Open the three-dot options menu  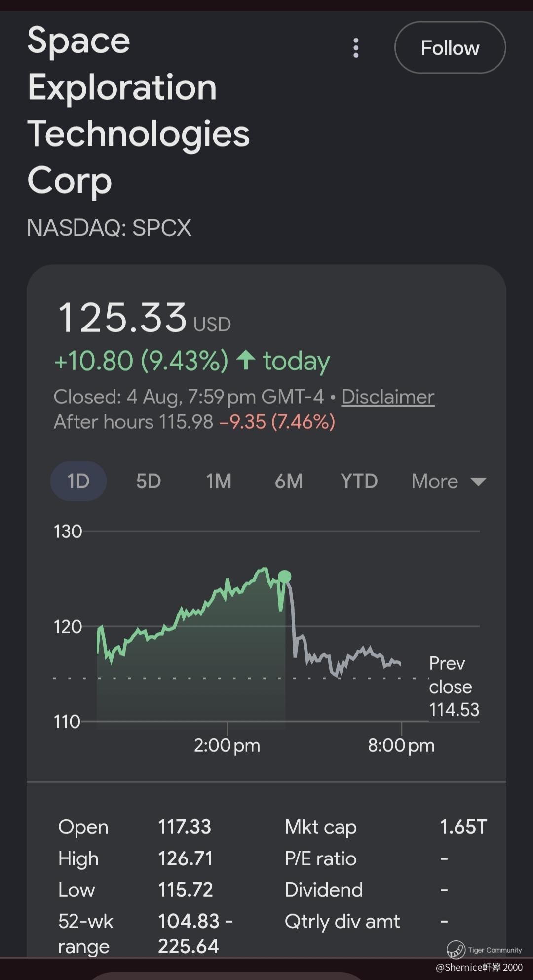tap(356, 48)
